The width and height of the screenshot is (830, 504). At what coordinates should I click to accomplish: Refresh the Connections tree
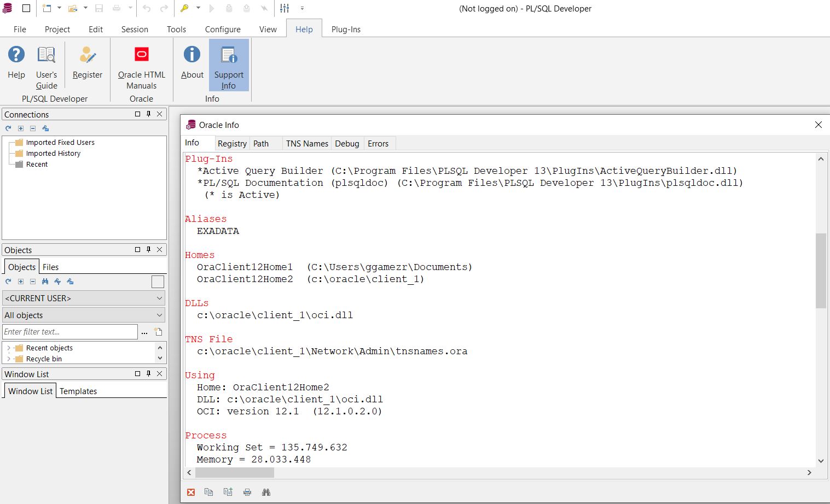coord(8,128)
